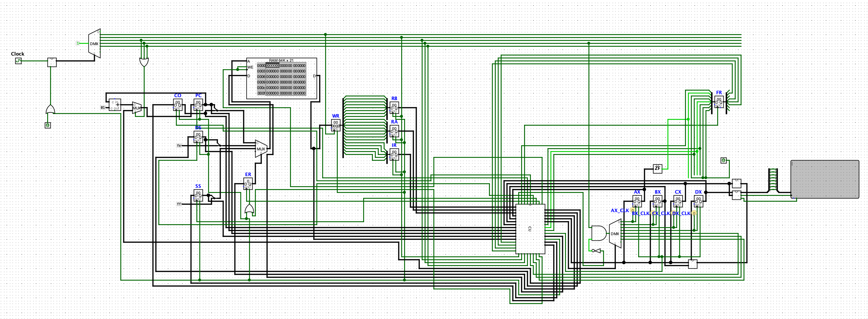Click the AX register
This screenshot has height=319, width=868.
[637, 201]
